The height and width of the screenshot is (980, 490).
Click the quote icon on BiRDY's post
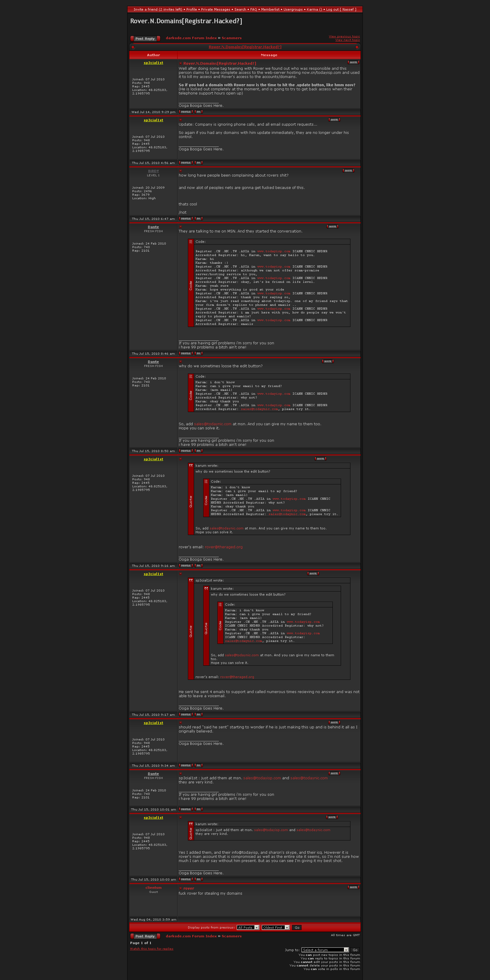(348, 170)
